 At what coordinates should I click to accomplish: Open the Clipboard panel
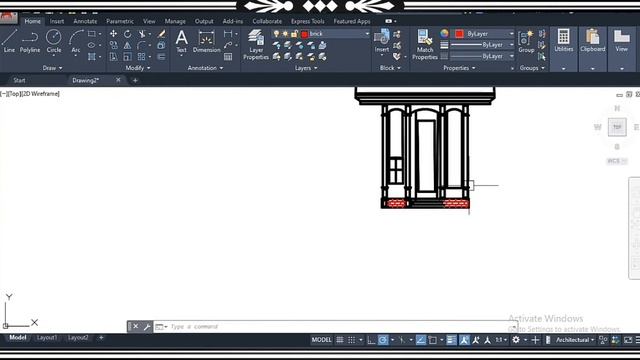pos(593,40)
